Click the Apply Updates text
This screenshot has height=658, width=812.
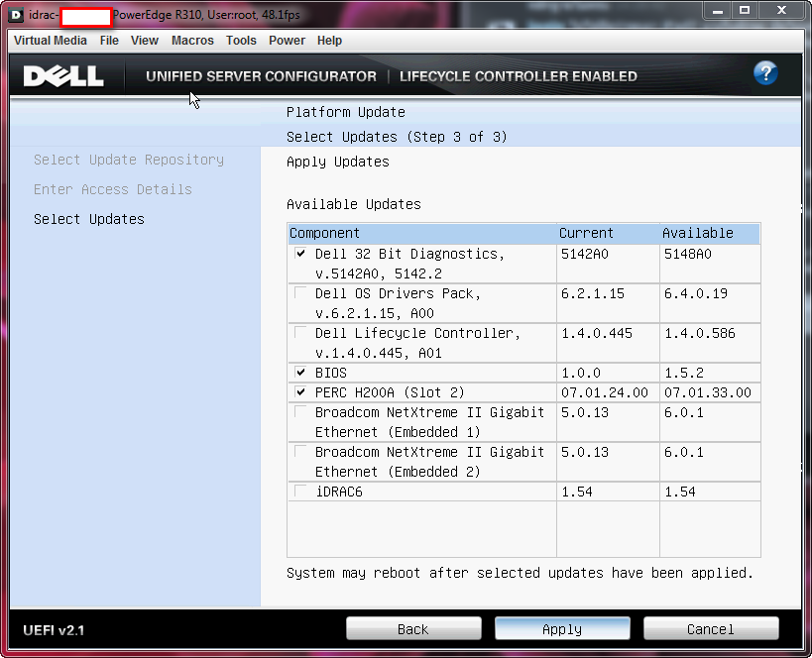pyautogui.click(x=338, y=162)
